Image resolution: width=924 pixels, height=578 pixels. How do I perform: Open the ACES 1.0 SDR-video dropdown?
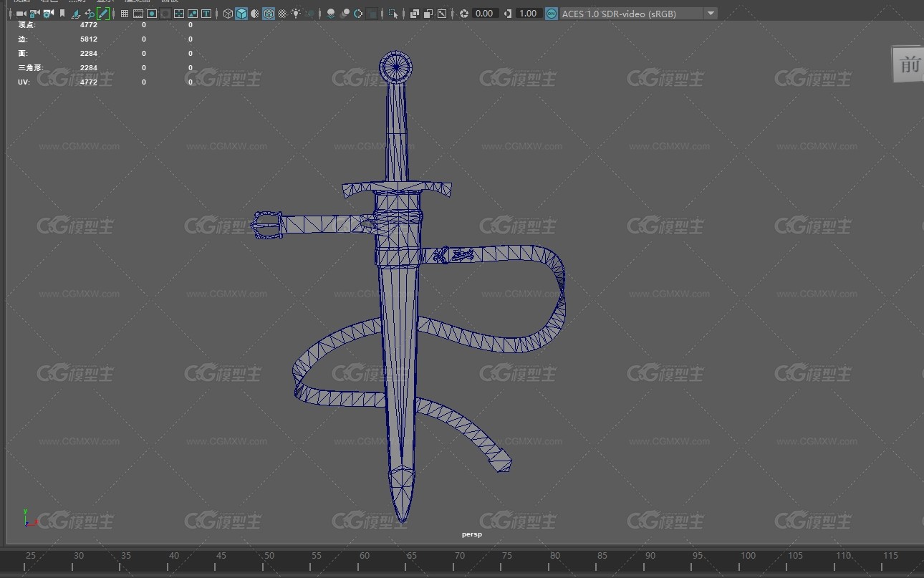(638, 14)
